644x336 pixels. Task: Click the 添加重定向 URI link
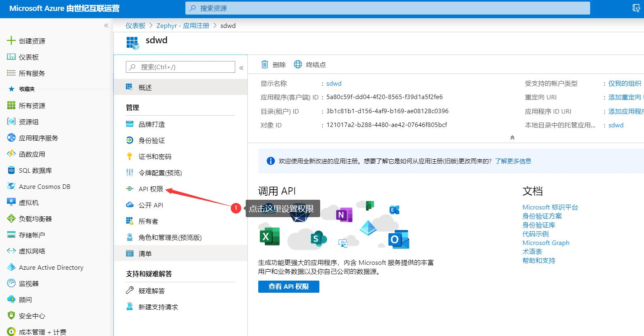[x=626, y=97]
